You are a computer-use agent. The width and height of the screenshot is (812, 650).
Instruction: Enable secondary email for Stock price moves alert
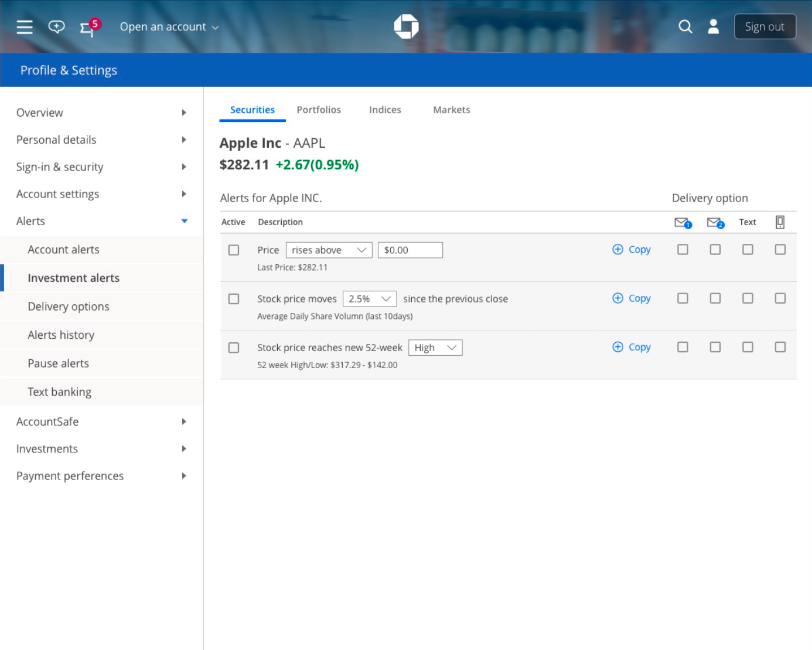point(715,298)
